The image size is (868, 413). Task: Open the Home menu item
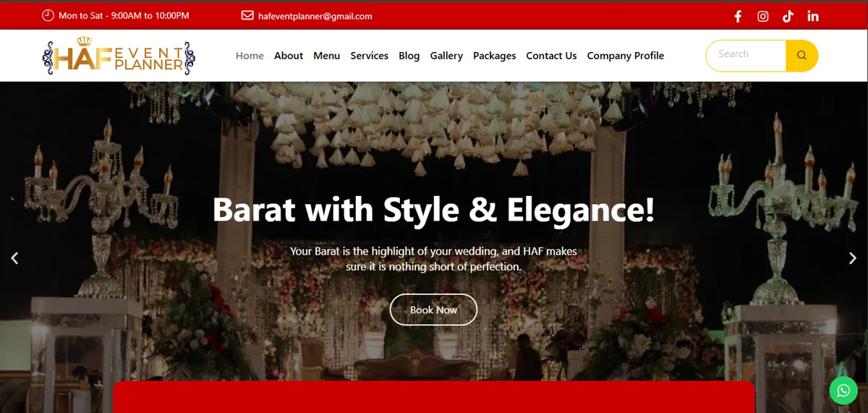(250, 56)
